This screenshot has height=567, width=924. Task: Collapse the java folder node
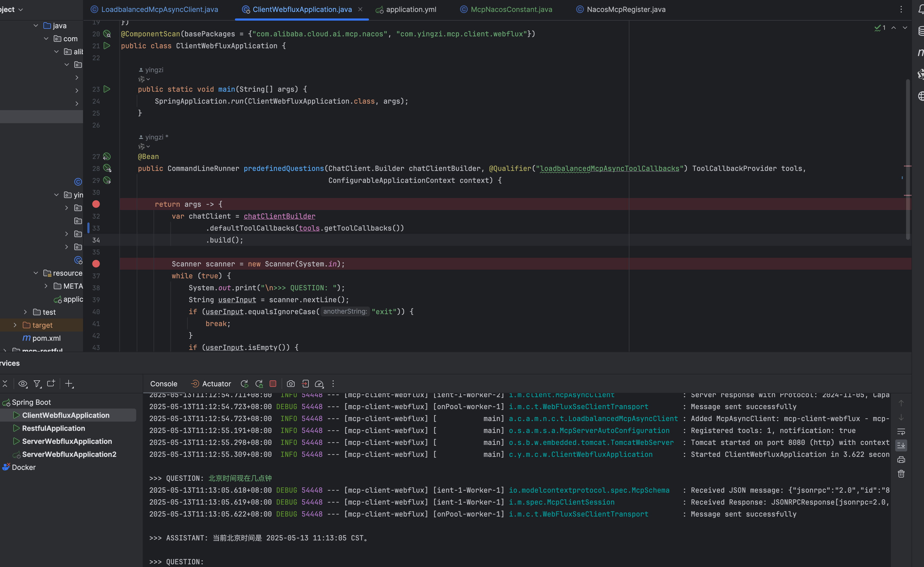[x=36, y=26]
